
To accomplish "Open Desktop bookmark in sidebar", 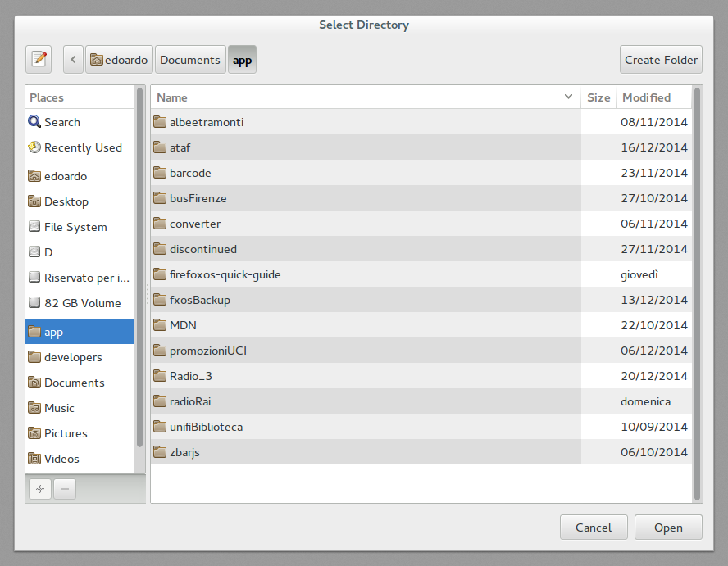I will [66, 201].
